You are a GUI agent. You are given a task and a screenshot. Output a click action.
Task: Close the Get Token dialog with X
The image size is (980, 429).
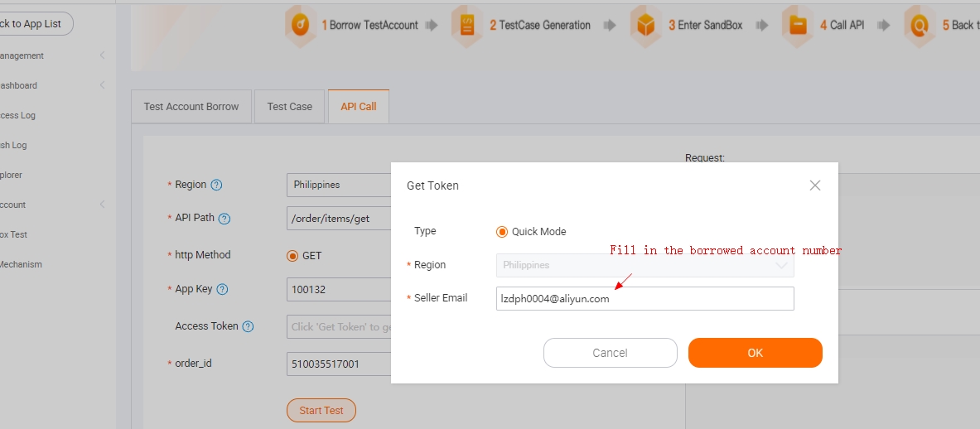click(815, 186)
